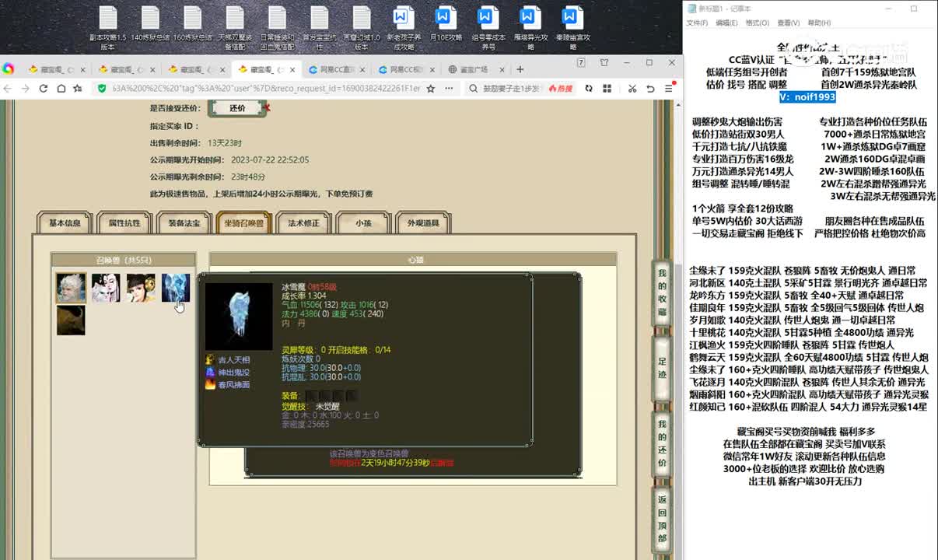Open desktop file 首发宝宝抗性

(319, 28)
